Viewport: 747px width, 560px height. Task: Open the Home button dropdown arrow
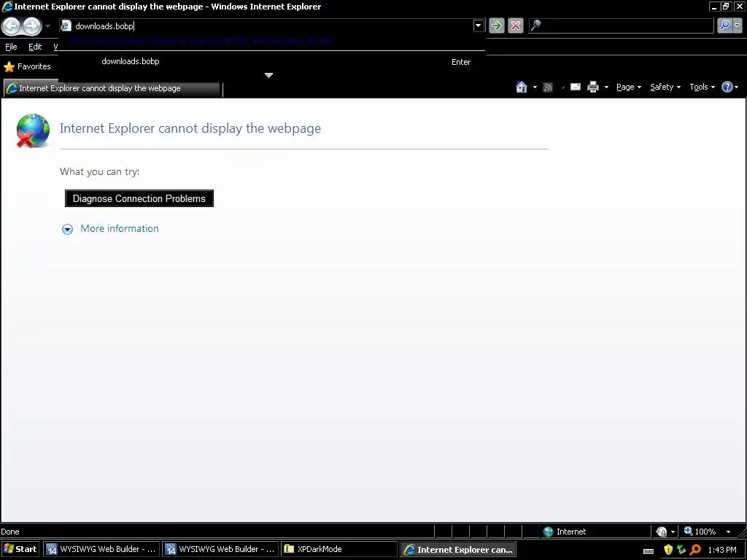[535, 87]
